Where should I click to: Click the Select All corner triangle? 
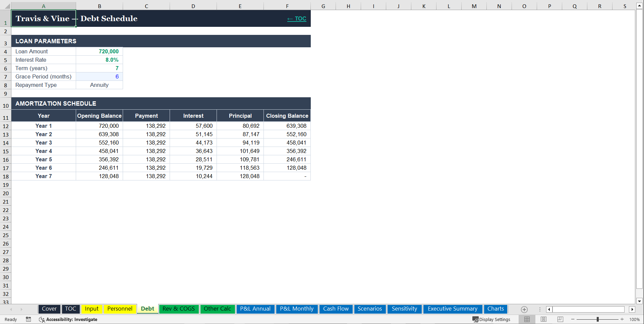[x=7, y=6]
